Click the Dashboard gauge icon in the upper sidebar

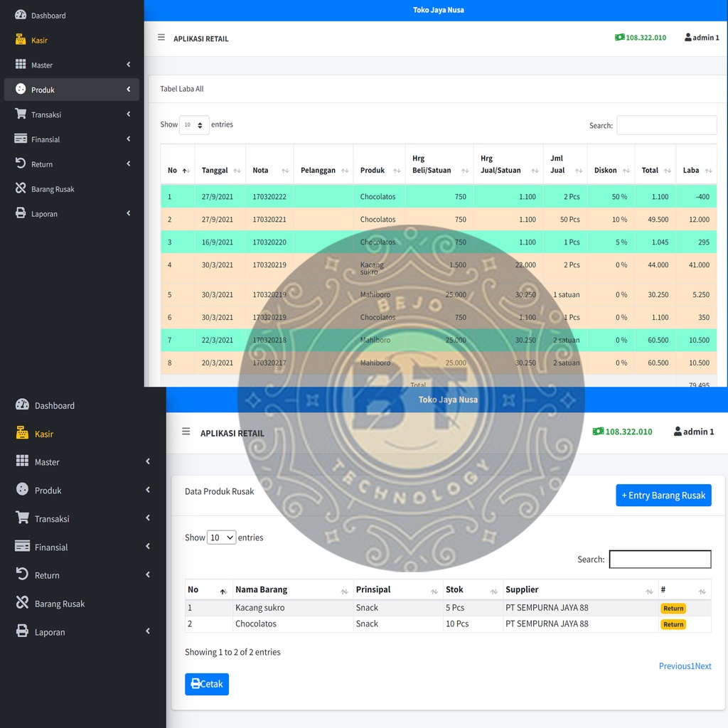(x=21, y=15)
